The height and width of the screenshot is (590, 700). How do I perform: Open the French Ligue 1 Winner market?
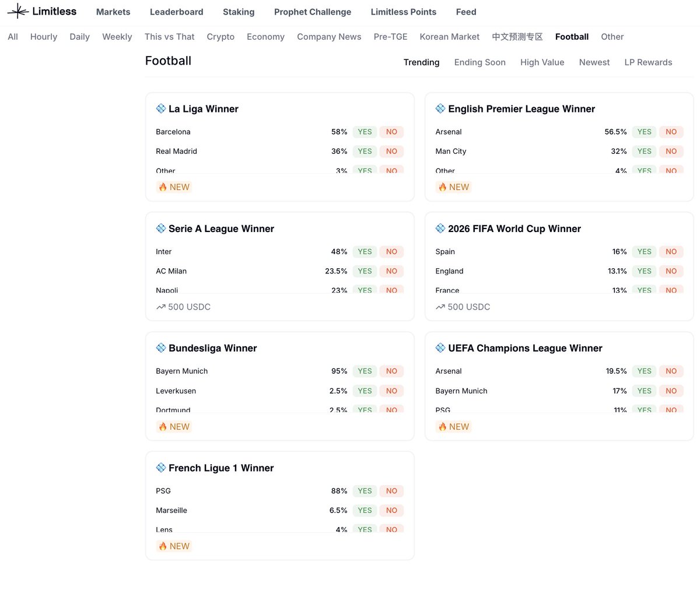point(221,468)
